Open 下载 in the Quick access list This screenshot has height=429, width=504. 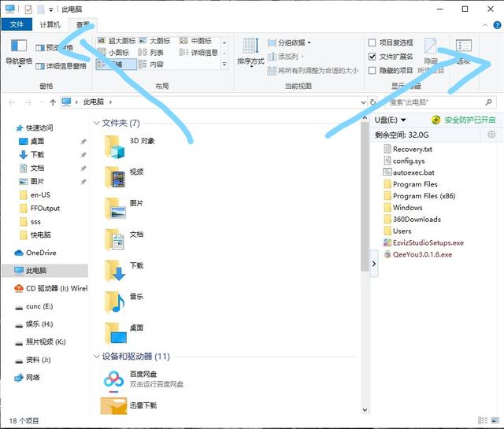click(31, 154)
